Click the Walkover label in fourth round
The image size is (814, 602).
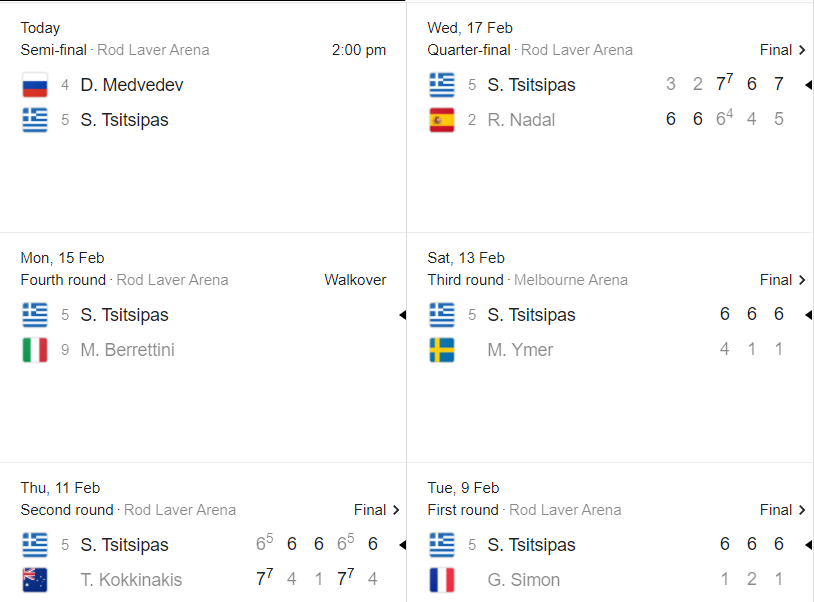(355, 280)
